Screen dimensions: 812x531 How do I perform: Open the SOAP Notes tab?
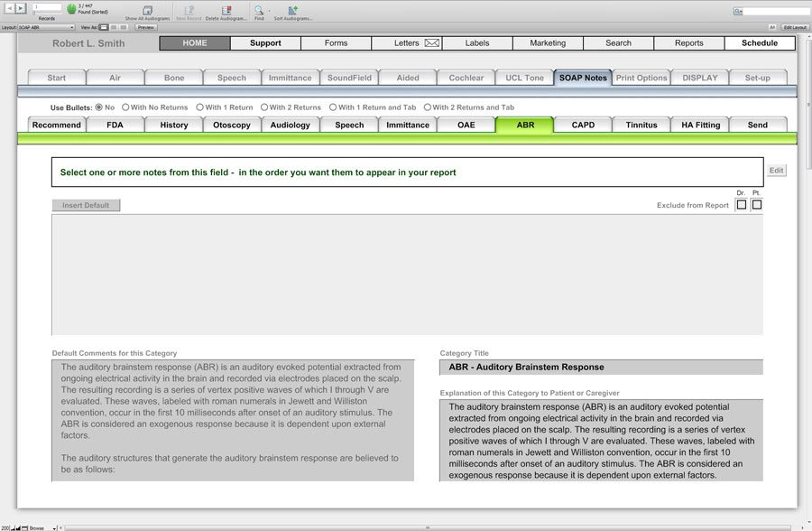click(x=583, y=78)
